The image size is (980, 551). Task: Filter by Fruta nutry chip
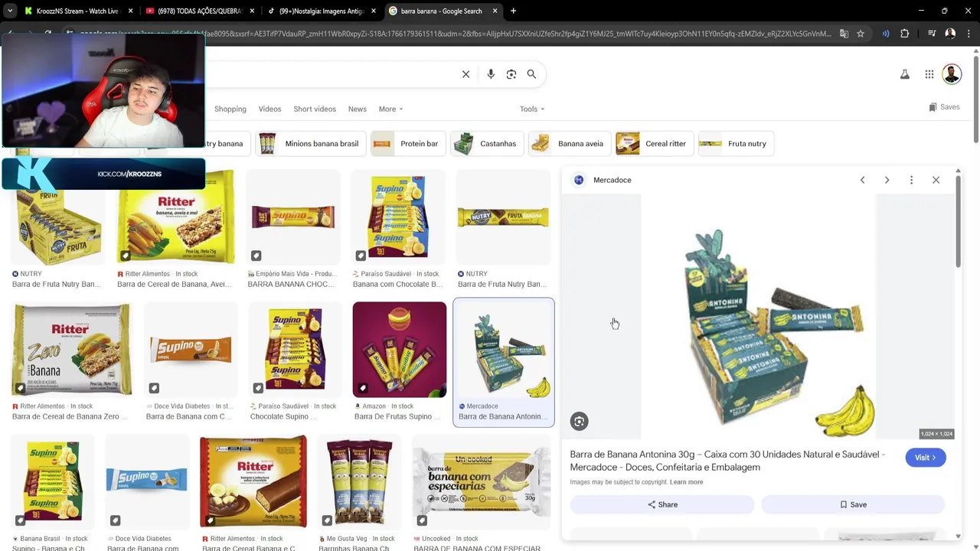pos(734,144)
